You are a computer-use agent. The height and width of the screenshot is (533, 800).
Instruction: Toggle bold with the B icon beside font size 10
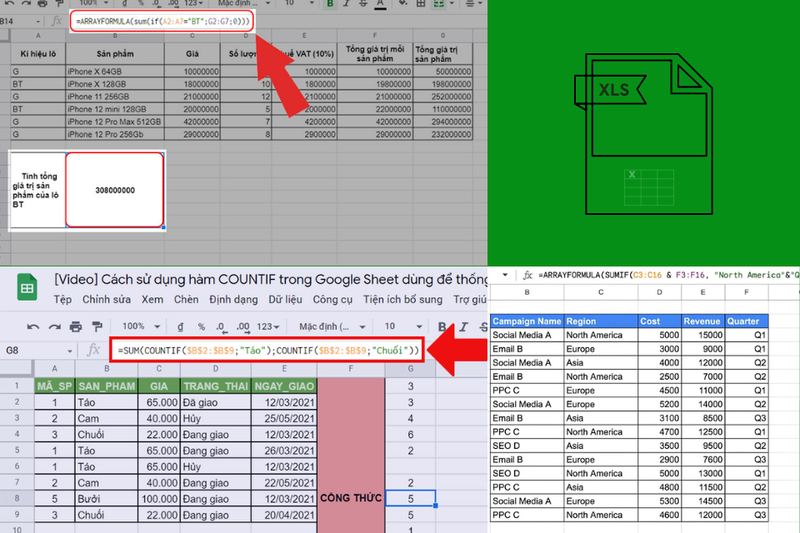[442, 327]
